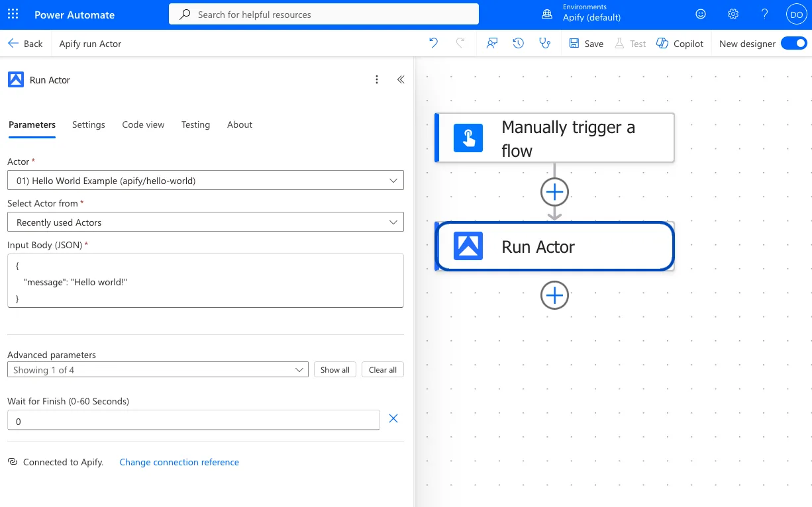Screen dimensions: 812x507
Task: Click the search magnifier icon
Action: click(x=186, y=14)
